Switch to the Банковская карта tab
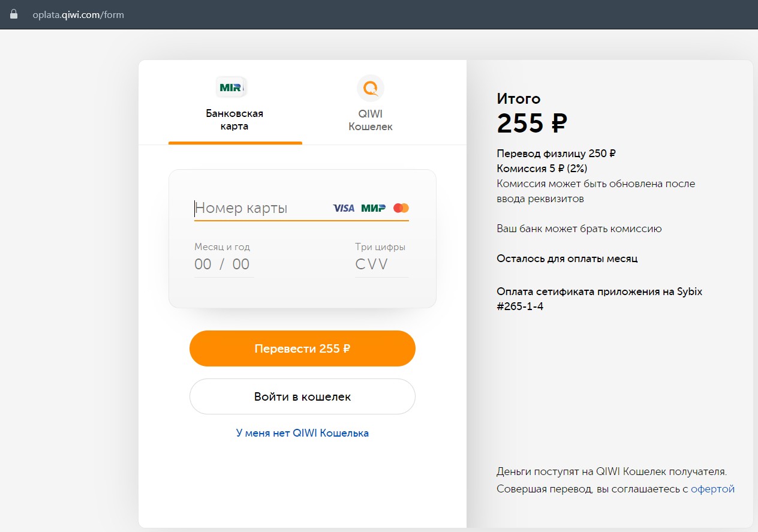The width and height of the screenshot is (758, 532). pyautogui.click(x=234, y=119)
